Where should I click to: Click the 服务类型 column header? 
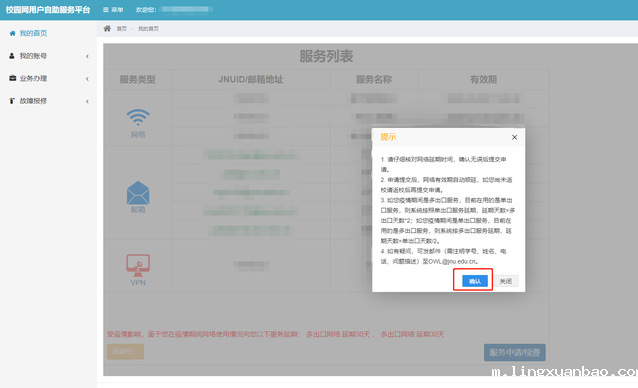click(138, 79)
